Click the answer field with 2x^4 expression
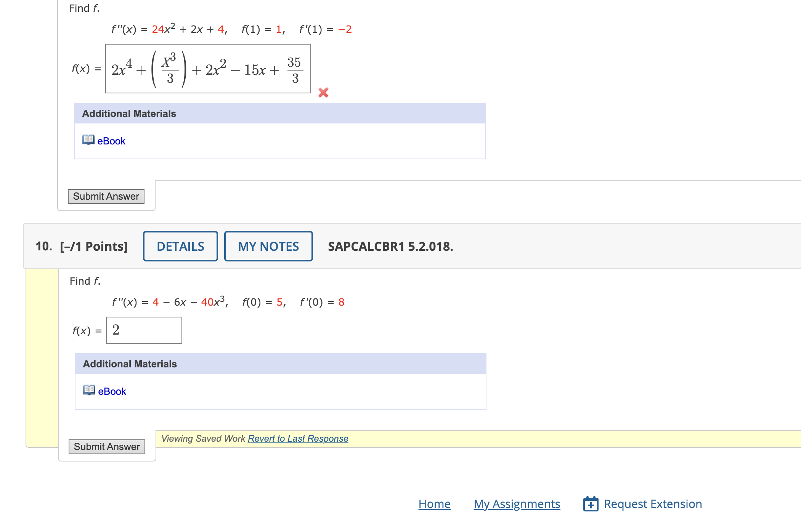 tap(208, 69)
